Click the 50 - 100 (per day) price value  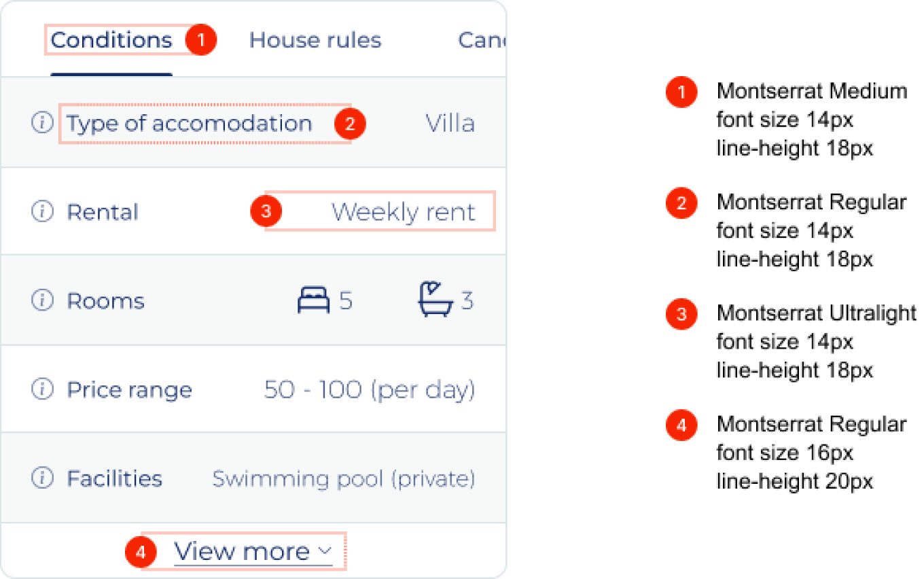pos(369,390)
